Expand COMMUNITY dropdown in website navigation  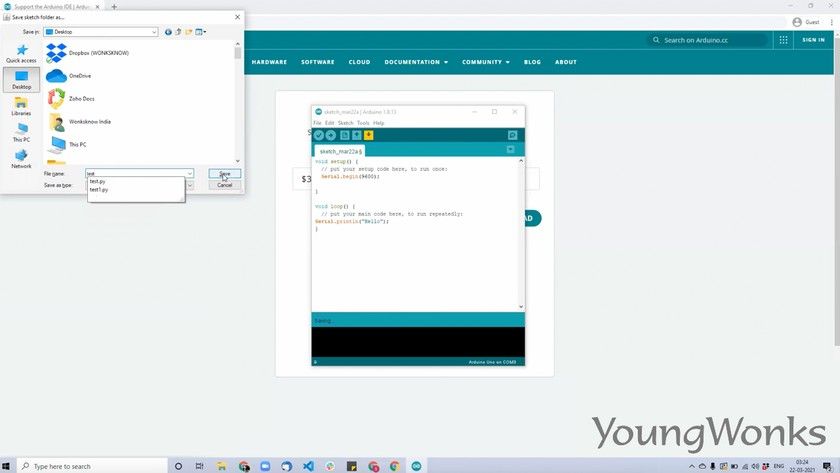486,62
